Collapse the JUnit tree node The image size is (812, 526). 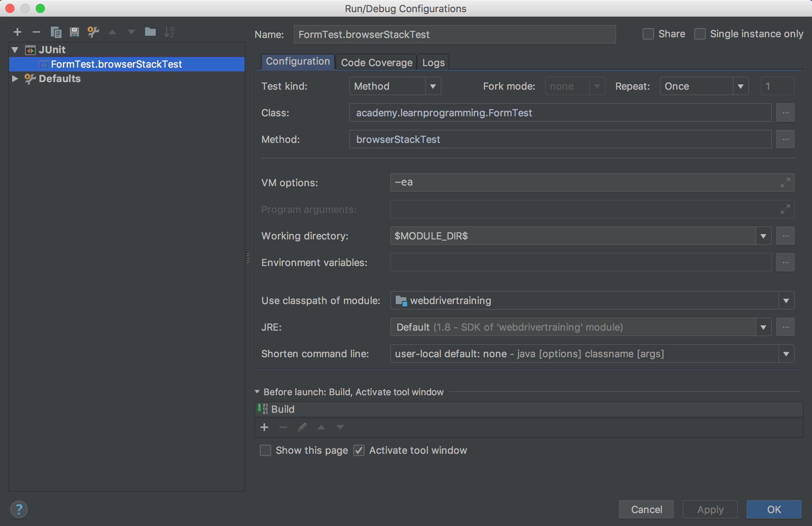click(15, 50)
